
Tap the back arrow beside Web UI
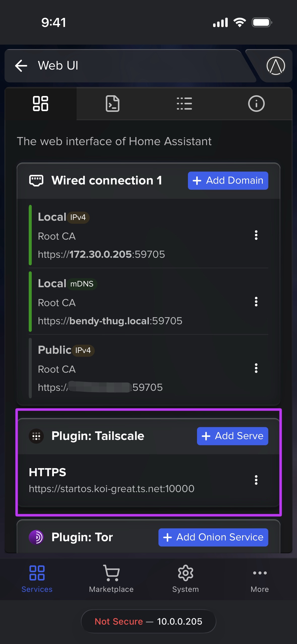coord(21,66)
